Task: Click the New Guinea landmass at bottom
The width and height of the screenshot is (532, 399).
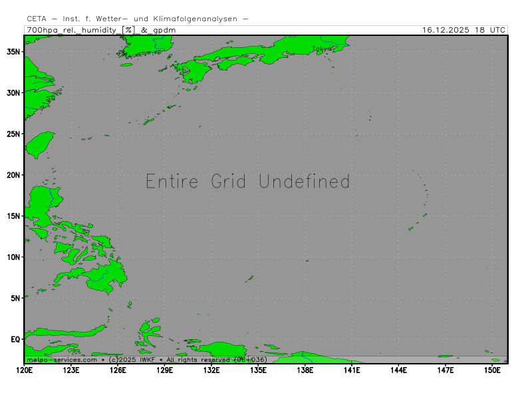Action: 226,349
